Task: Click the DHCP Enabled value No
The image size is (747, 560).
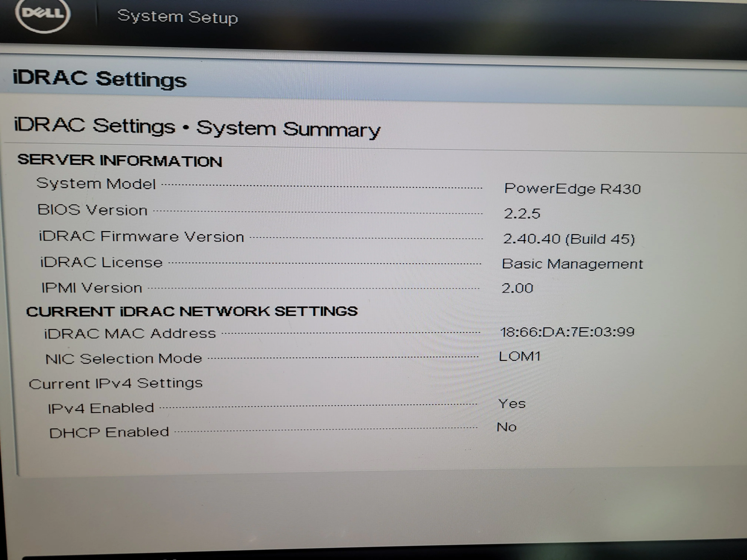Action: [507, 427]
